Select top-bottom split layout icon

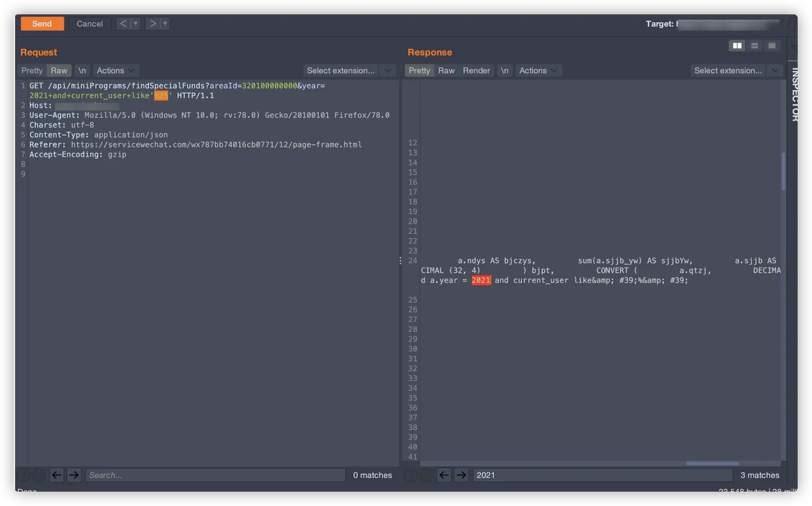(x=754, y=46)
